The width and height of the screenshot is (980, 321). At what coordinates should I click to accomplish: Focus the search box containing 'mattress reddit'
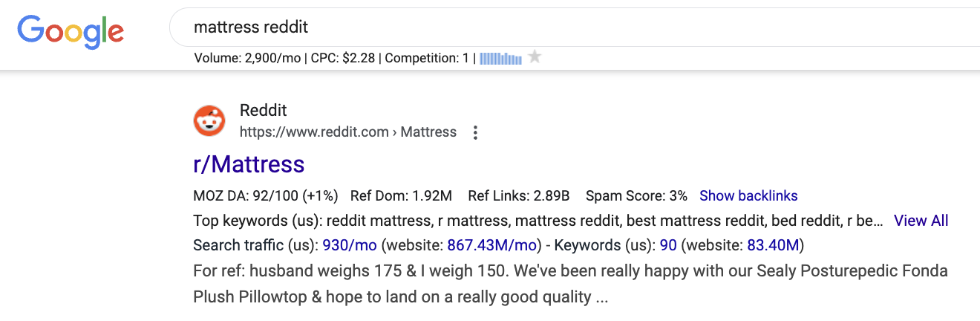[x=520, y=27]
